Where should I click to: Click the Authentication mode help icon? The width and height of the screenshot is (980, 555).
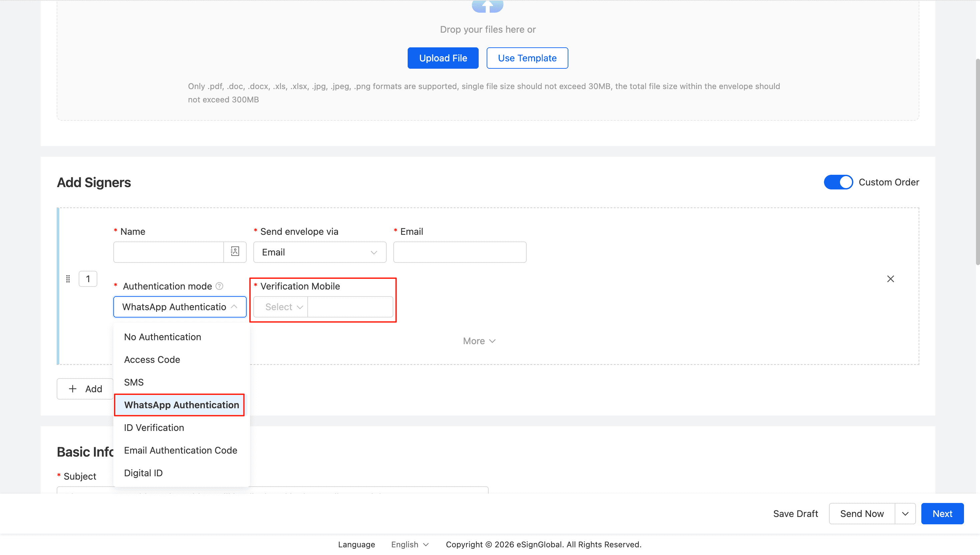tap(219, 286)
